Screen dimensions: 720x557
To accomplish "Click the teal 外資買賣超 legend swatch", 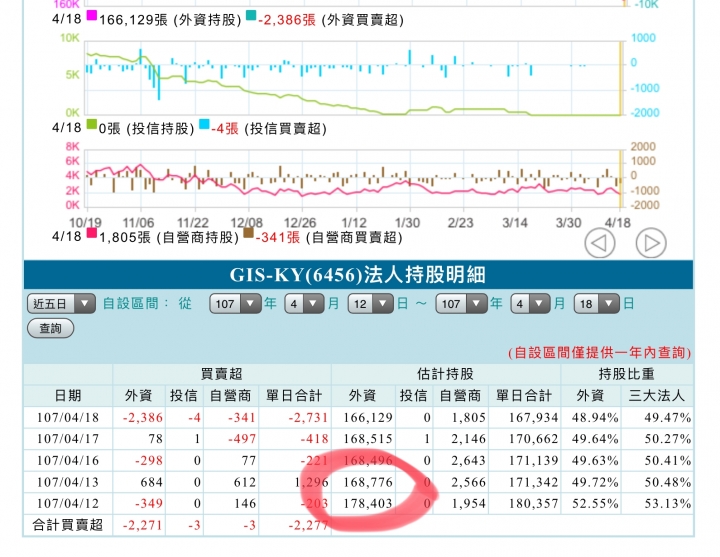I will (x=251, y=16).
